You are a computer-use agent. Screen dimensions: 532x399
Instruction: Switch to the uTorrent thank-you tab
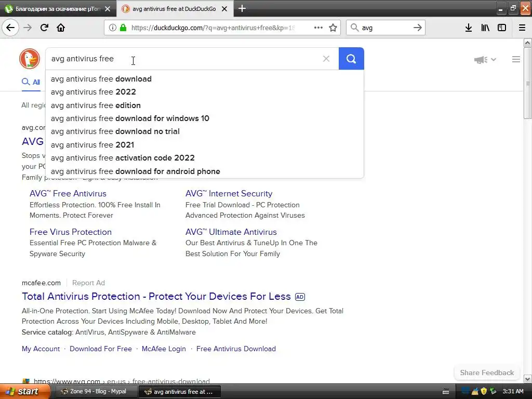(x=58, y=9)
